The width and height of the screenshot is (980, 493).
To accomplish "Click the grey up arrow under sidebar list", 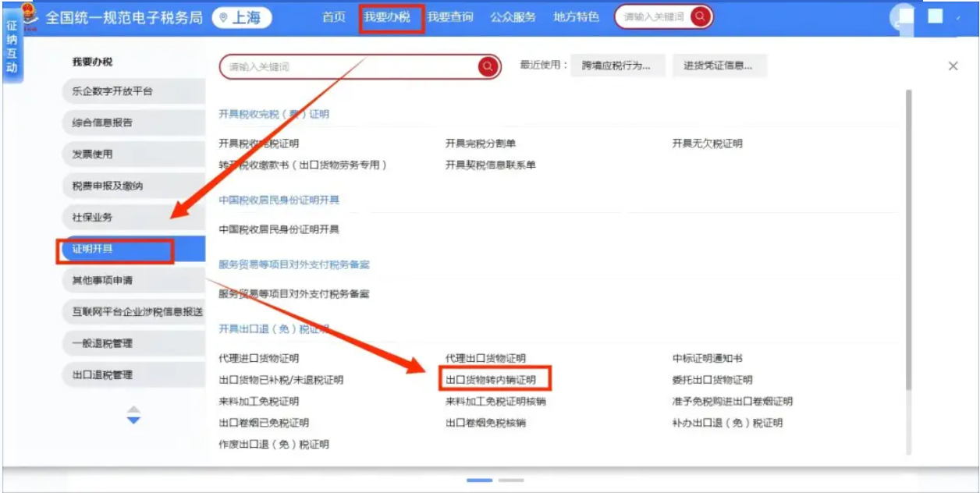I will point(133,409).
